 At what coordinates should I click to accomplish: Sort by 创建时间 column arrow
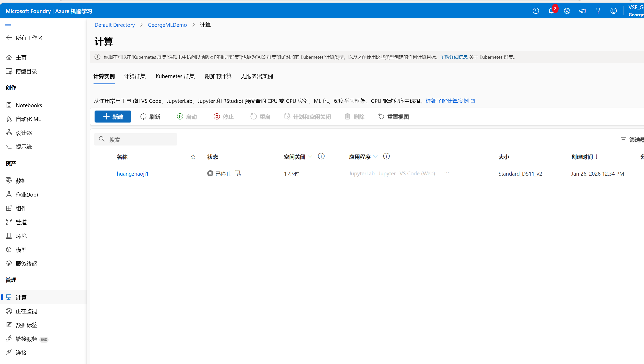(x=596, y=157)
